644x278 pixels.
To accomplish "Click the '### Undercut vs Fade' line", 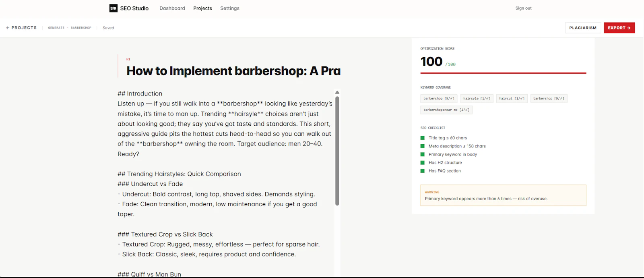I will (150, 184).
